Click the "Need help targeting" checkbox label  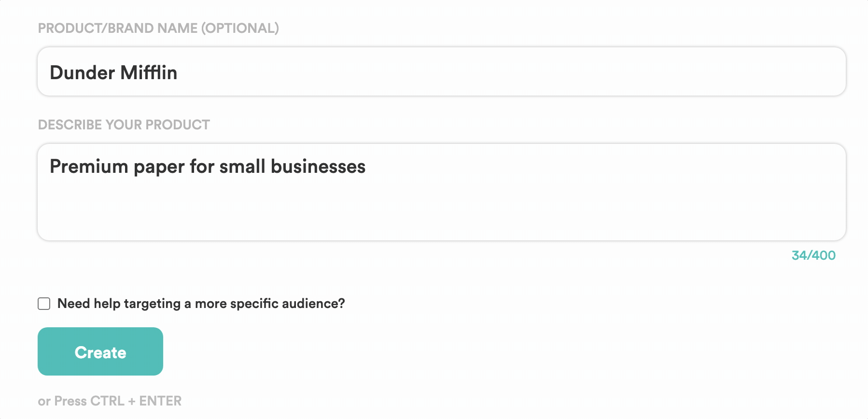point(201,304)
